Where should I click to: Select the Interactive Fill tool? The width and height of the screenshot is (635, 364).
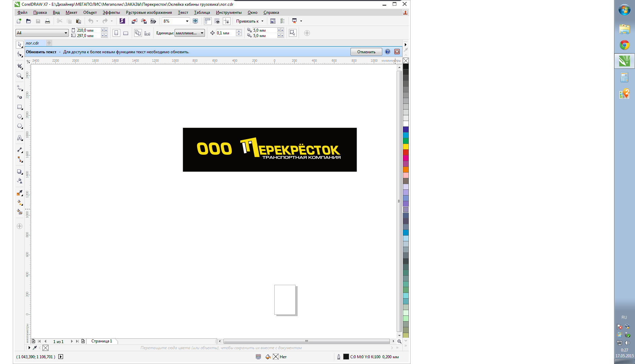tap(20, 202)
